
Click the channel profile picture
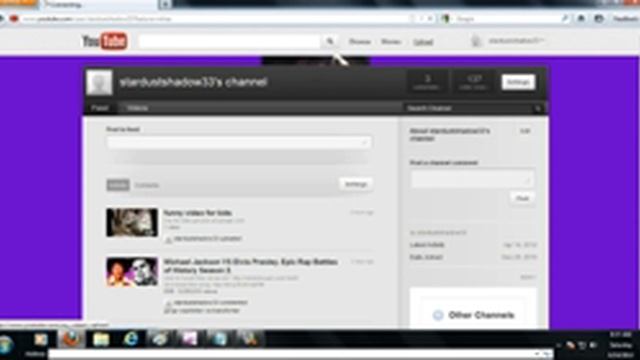(x=99, y=82)
